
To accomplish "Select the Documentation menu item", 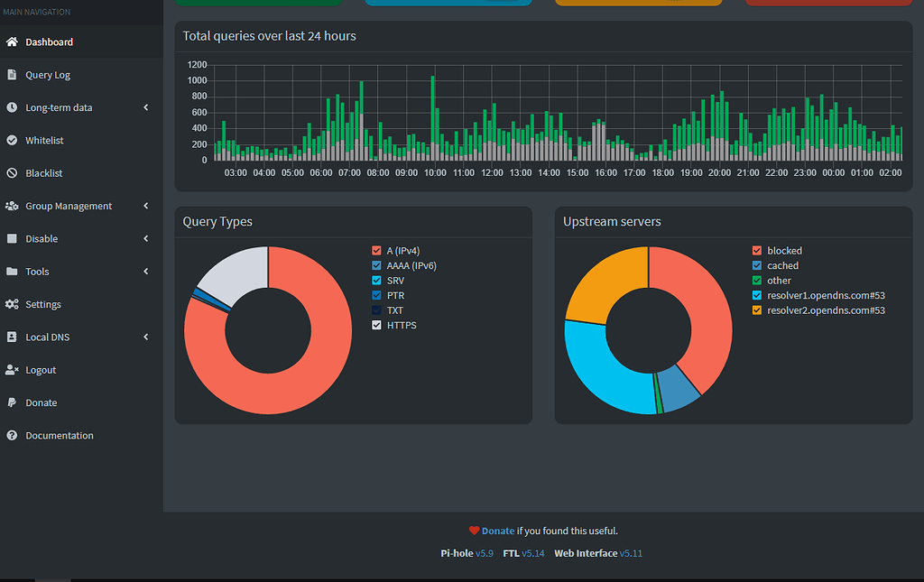I will (x=81, y=435).
